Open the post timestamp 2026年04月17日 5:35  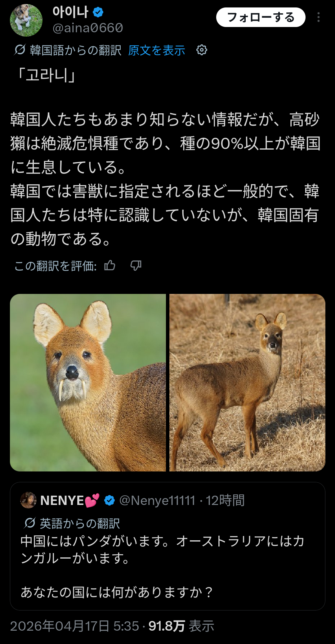point(74,626)
